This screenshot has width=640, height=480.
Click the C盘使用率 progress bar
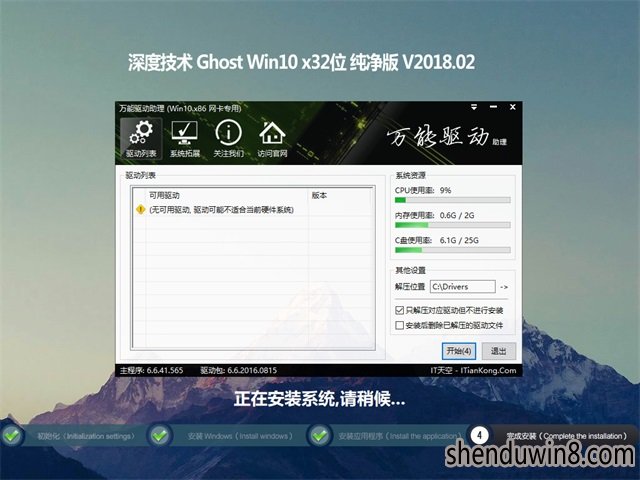[453, 250]
